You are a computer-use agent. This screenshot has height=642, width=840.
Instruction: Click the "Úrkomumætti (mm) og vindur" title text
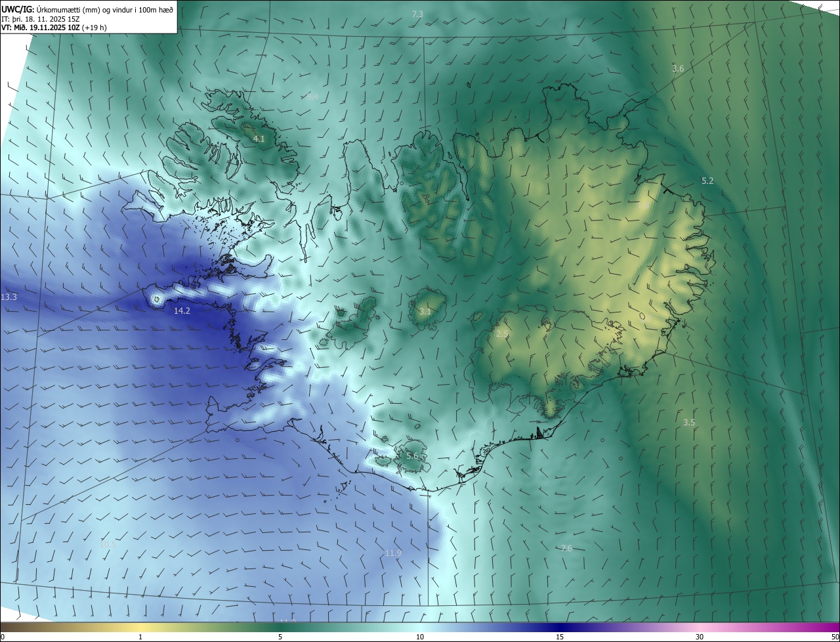86,9
